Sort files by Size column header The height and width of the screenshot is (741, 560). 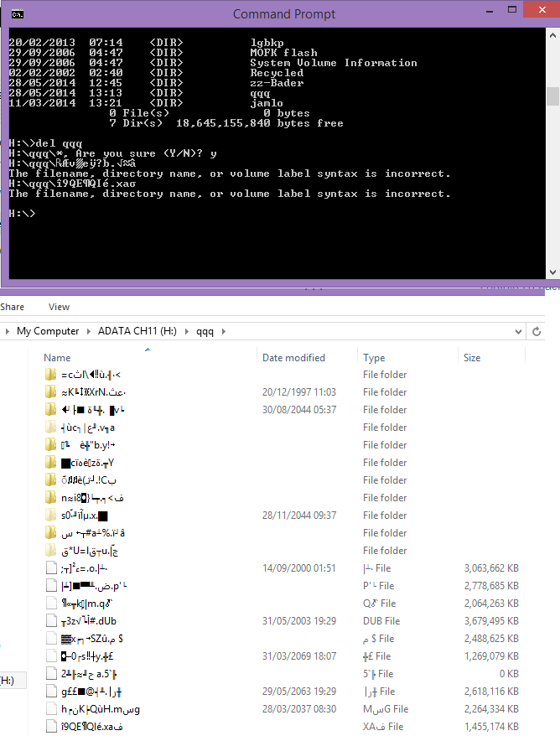click(x=472, y=358)
